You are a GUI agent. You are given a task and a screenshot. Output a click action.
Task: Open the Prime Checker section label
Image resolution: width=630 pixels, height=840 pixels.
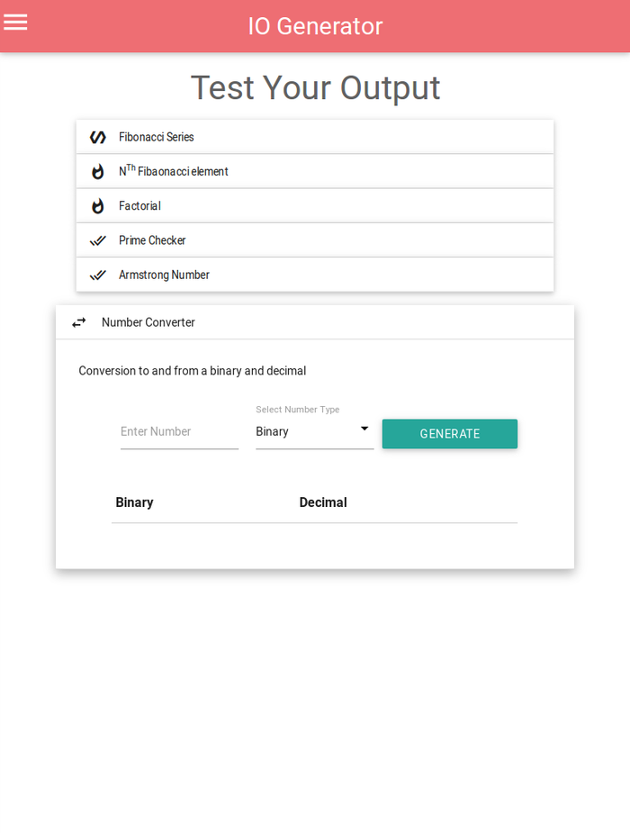[152, 240]
